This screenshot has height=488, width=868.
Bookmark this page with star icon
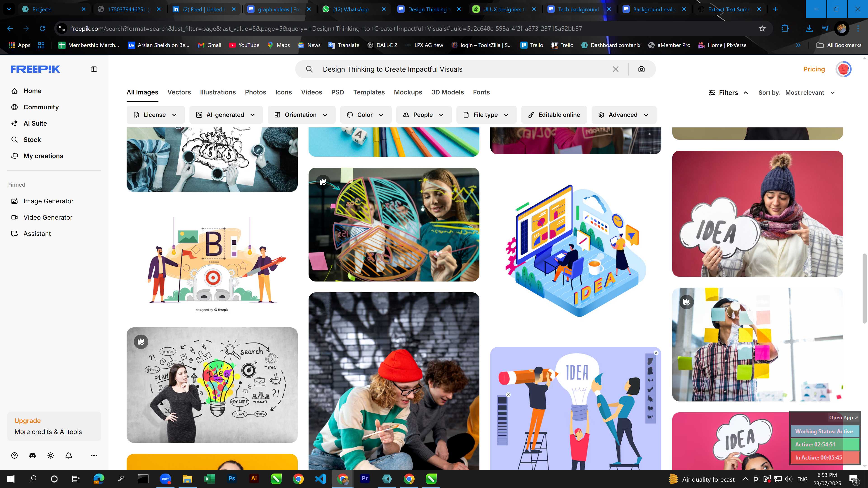coord(762,29)
